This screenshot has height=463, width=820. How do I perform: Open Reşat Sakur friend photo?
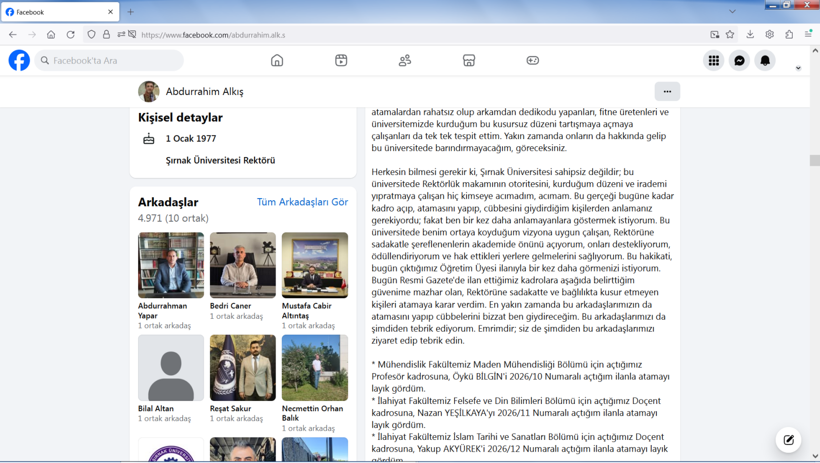(243, 368)
